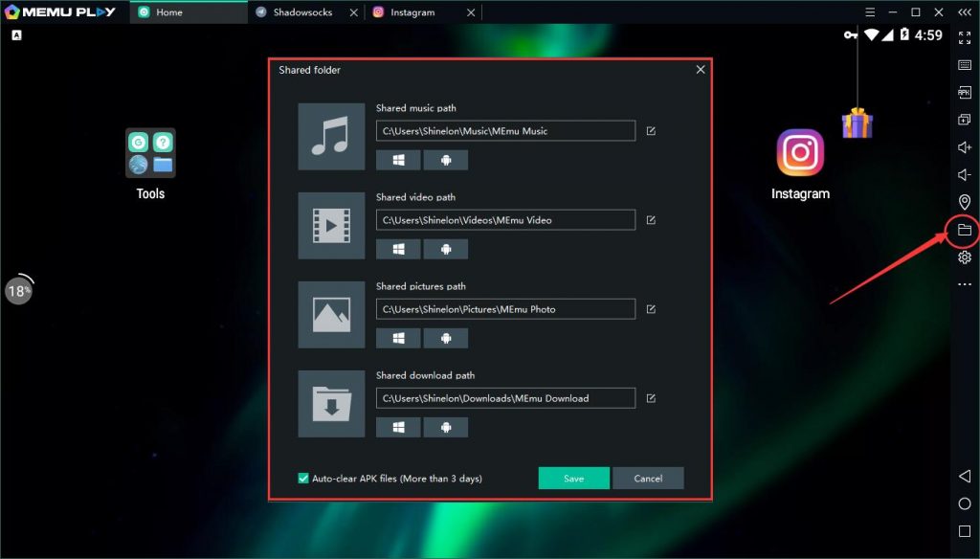Open video folder in Android

coord(446,249)
